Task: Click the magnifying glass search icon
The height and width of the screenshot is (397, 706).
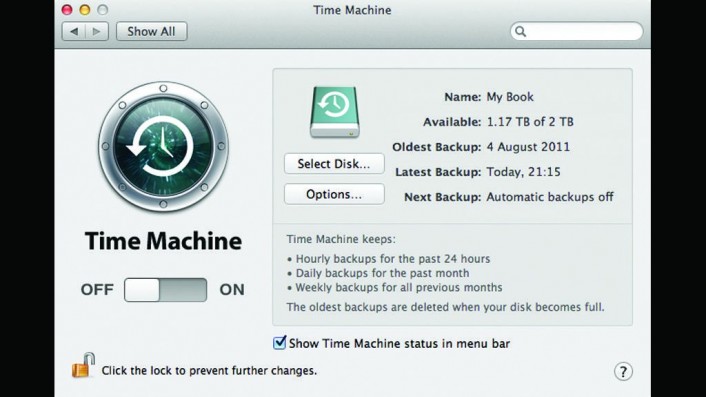Action: (x=520, y=32)
